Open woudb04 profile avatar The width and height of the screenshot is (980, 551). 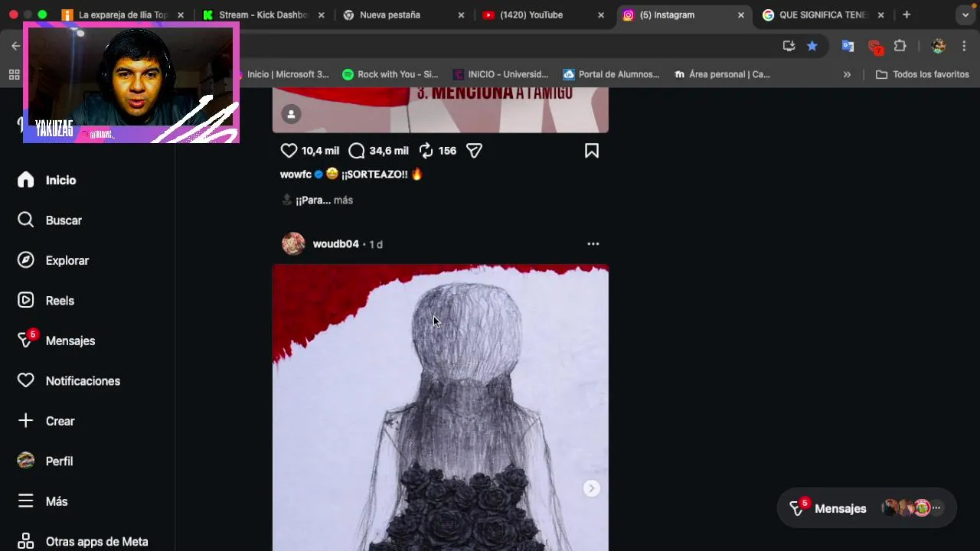point(293,244)
